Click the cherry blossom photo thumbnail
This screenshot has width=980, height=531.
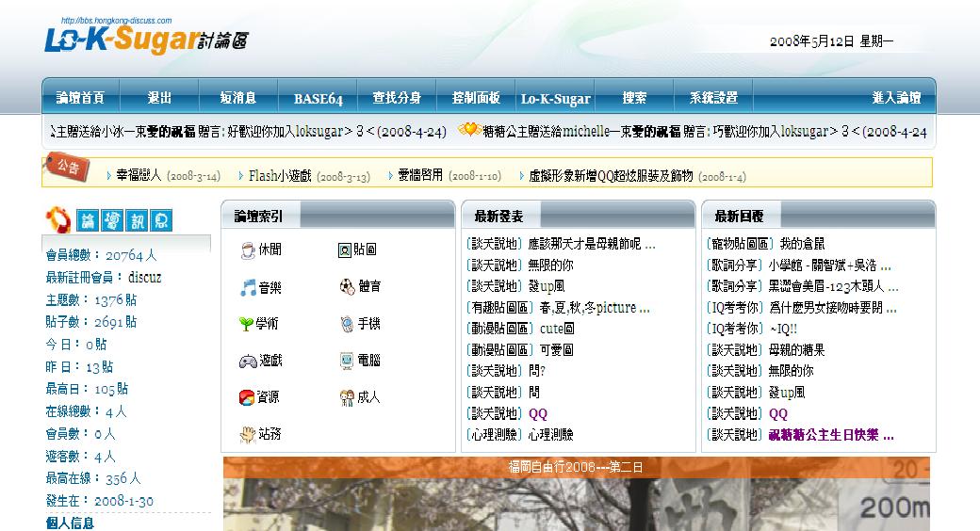pos(576,504)
